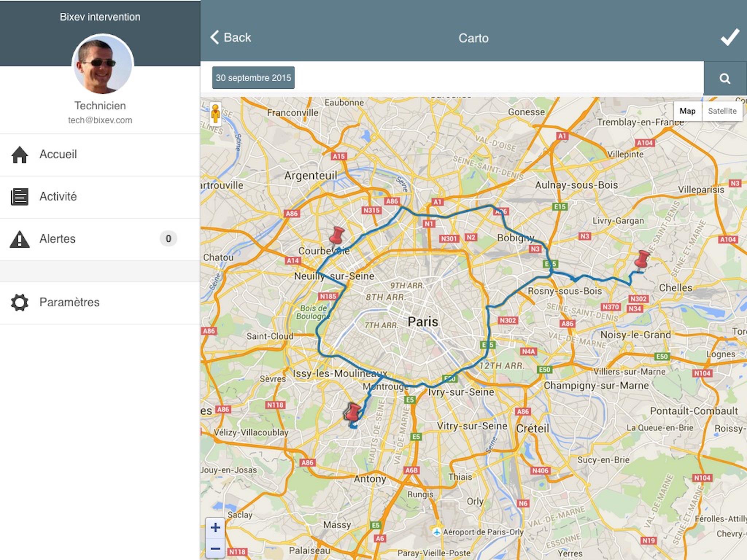Click the N118 road shield near Vélizy-Villacoublay
This screenshot has height=560, width=747.
click(x=275, y=405)
